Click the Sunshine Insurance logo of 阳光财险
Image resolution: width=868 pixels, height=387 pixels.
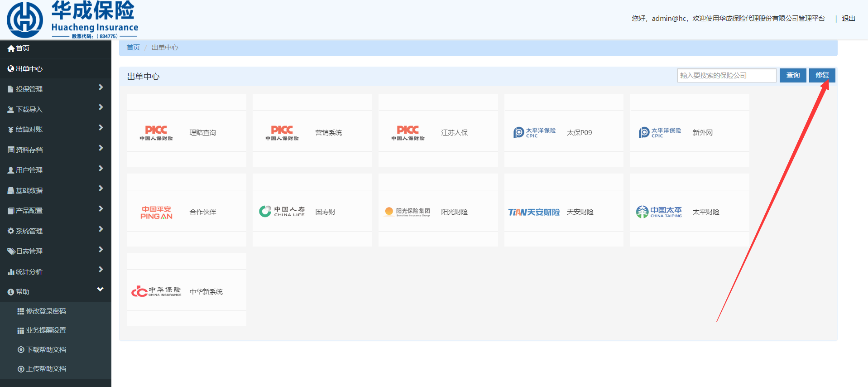[x=407, y=212]
